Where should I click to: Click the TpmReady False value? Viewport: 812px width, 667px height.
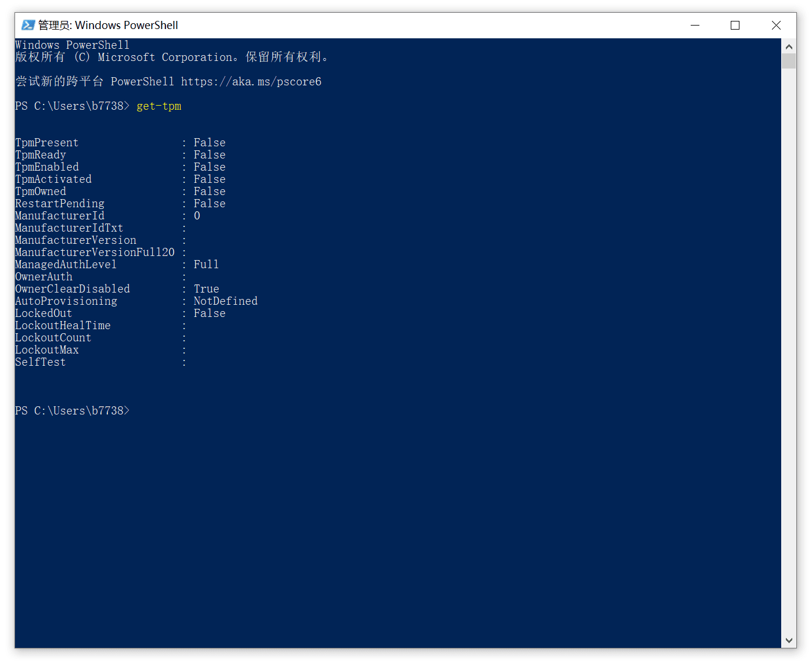[210, 154]
